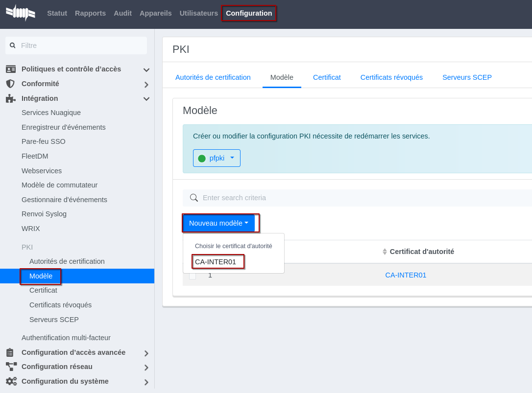Screen dimensions: 532x393
Task: Expand the Conformité section chevron
Action: click(146, 85)
